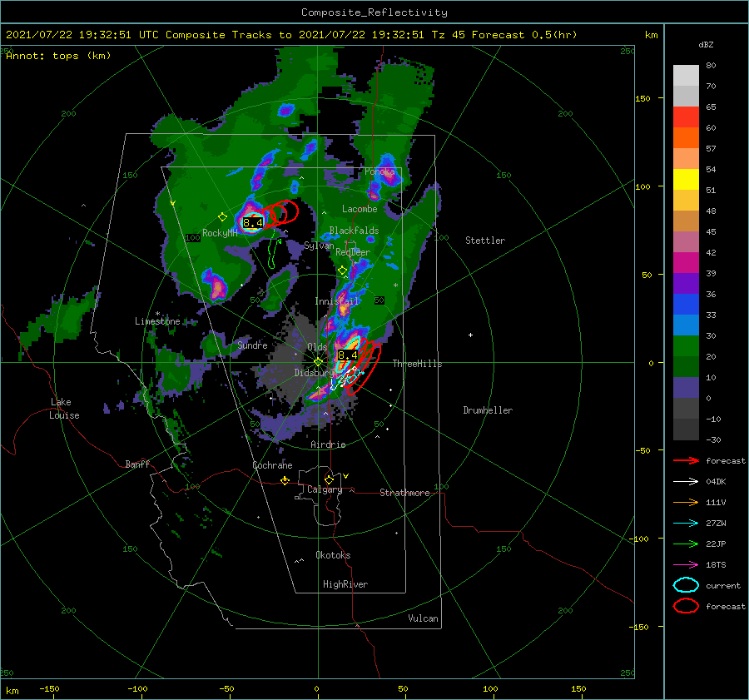Screen dimensions: 749x700
Task: Click the Sylvan label
Action: 319,246
